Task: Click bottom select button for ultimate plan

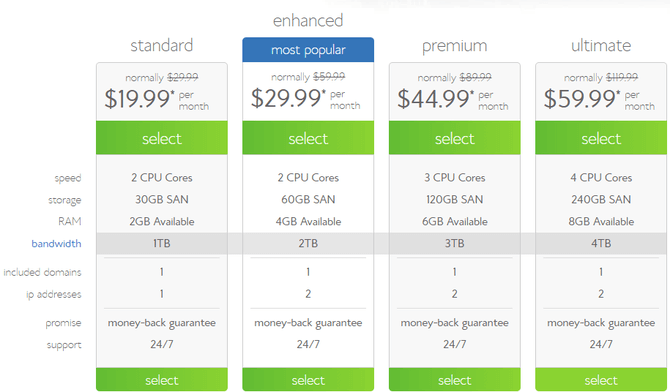Action: [x=601, y=379]
